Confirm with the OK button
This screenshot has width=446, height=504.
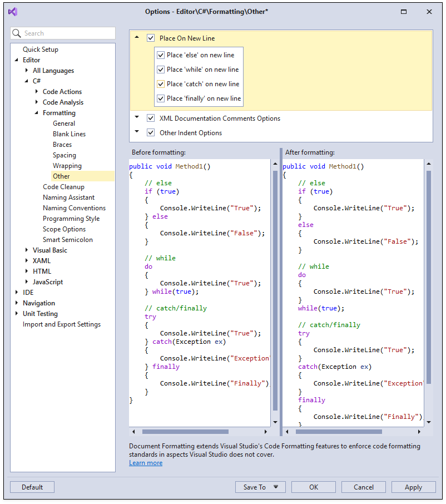tap(314, 487)
